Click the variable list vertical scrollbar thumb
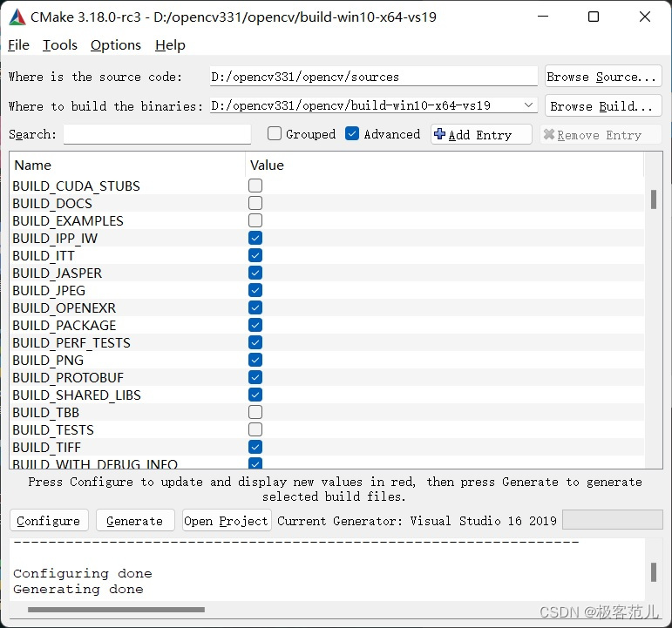 pos(653,199)
